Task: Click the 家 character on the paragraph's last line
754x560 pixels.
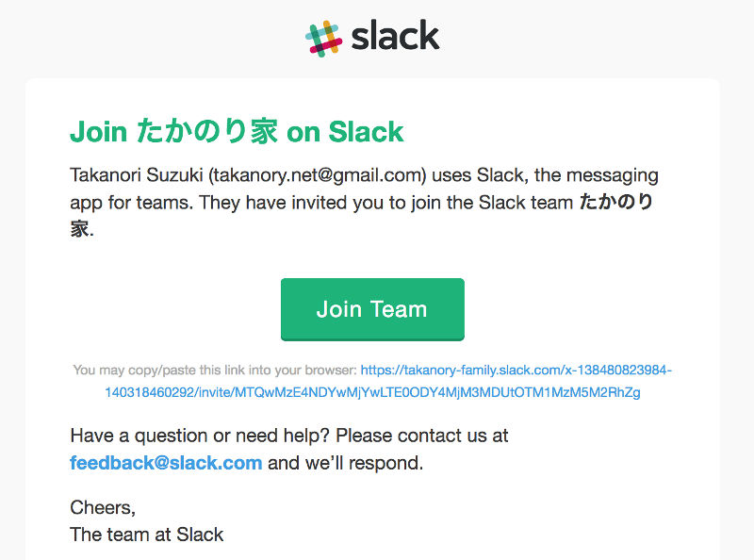Action: 79,229
